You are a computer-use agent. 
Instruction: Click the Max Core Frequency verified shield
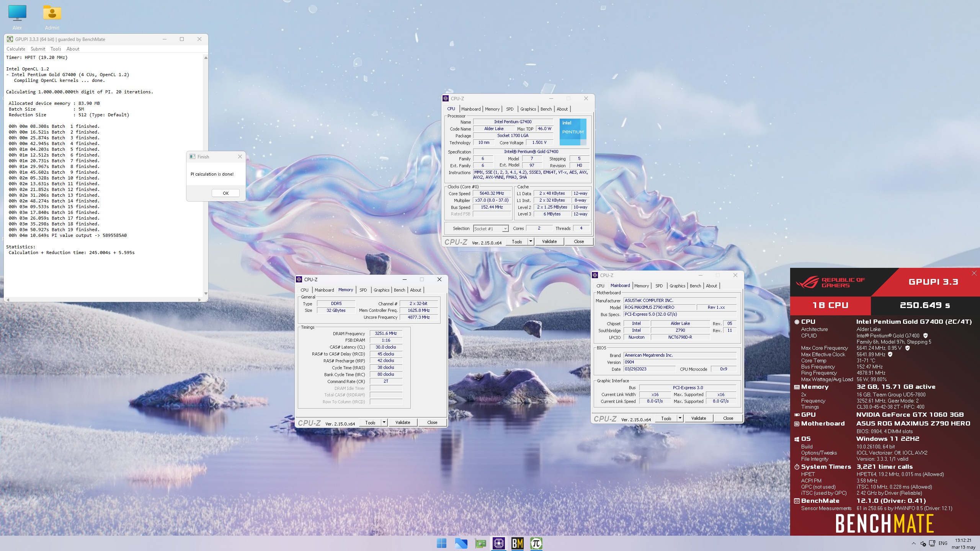pos(907,348)
